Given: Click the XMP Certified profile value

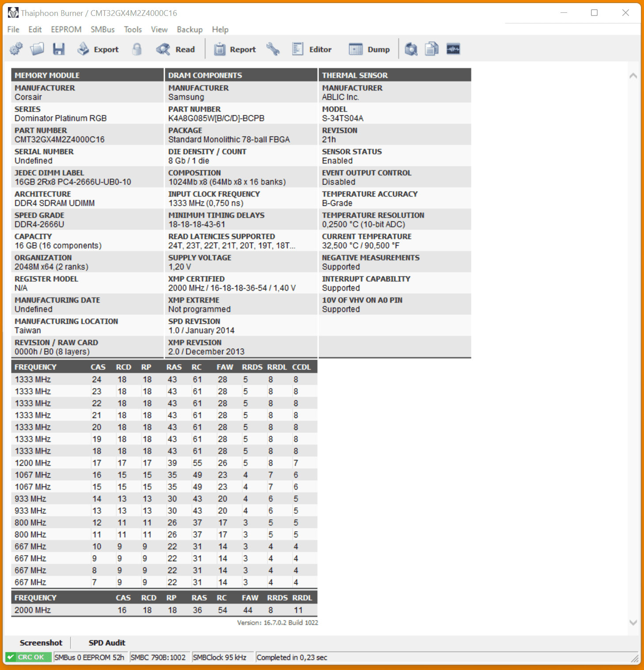Looking at the screenshot, I should [232, 288].
